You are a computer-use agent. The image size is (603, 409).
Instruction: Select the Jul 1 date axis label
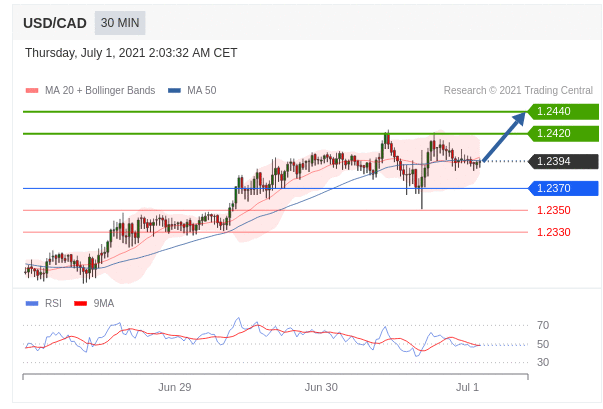point(467,387)
